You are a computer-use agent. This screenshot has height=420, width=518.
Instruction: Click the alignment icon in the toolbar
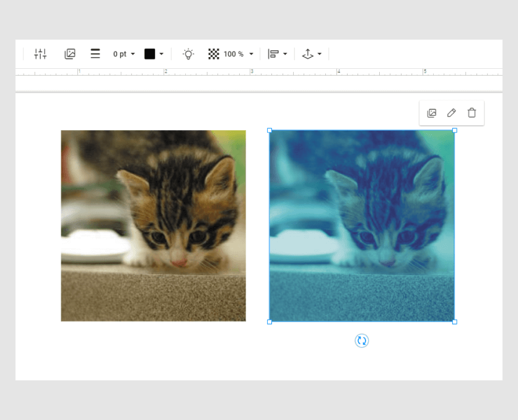tap(274, 54)
